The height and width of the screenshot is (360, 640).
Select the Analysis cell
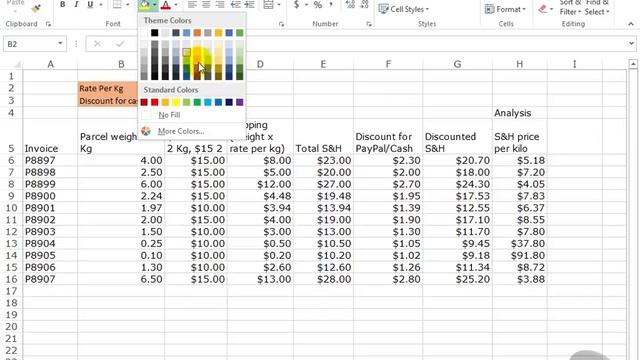pos(520,113)
